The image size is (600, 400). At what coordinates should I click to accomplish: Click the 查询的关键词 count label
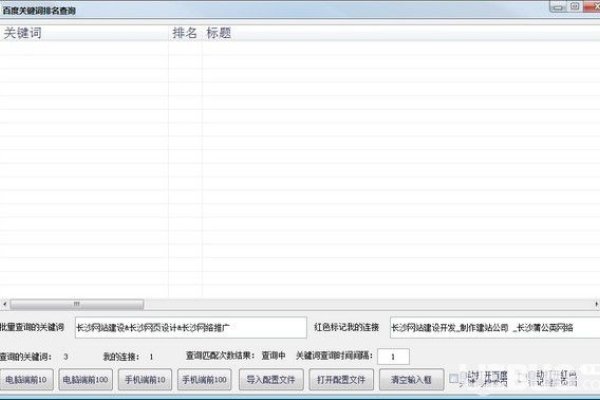(26, 357)
